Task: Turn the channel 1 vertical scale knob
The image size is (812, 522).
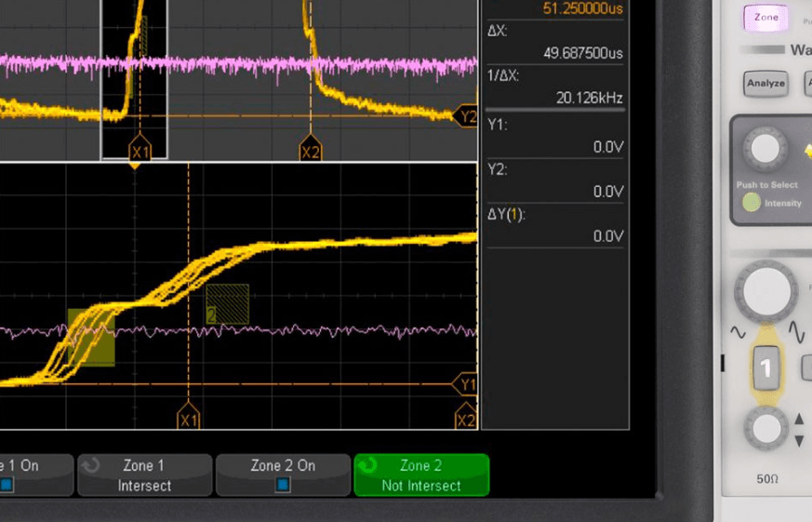Action: click(x=765, y=291)
